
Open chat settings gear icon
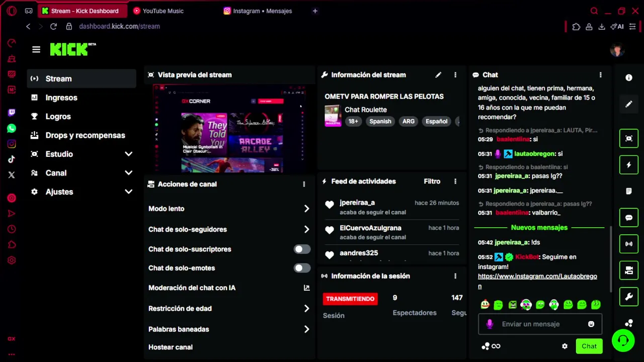[x=565, y=346]
